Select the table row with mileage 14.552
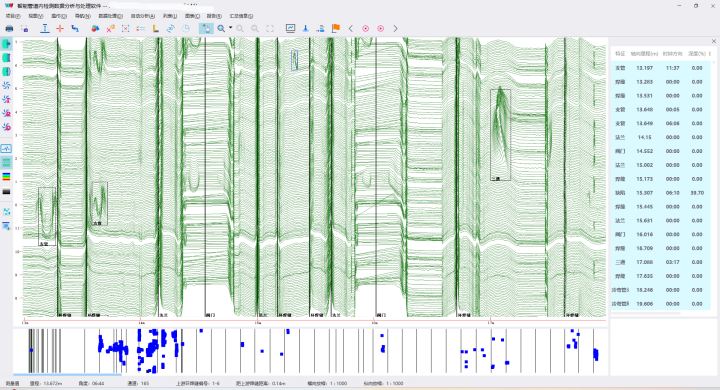The image size is (720, 390). click(x=661, y=151)
